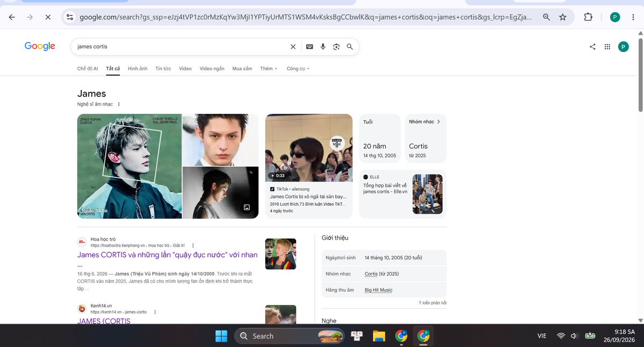Expand the Nhóm nhạc card chevron
Viewport: 644px width, 347px height.
tap(439, 121)
